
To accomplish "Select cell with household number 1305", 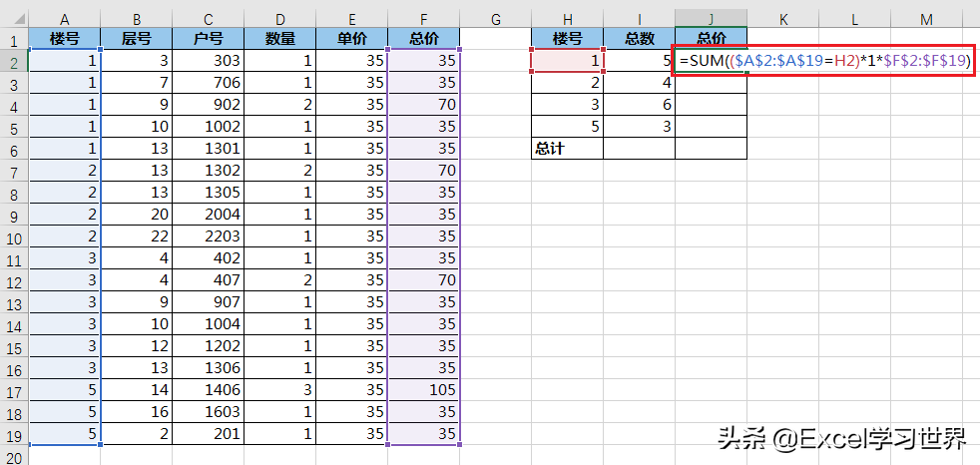I will click(209, 192).
